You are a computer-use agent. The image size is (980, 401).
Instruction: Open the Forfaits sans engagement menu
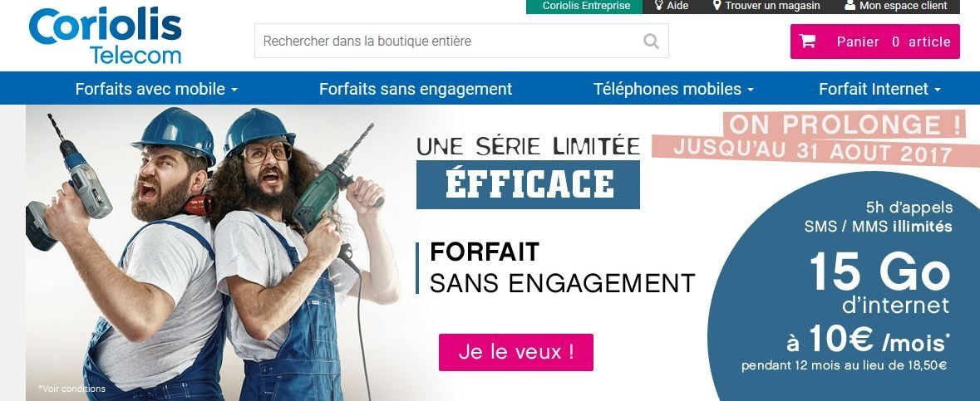416,89
